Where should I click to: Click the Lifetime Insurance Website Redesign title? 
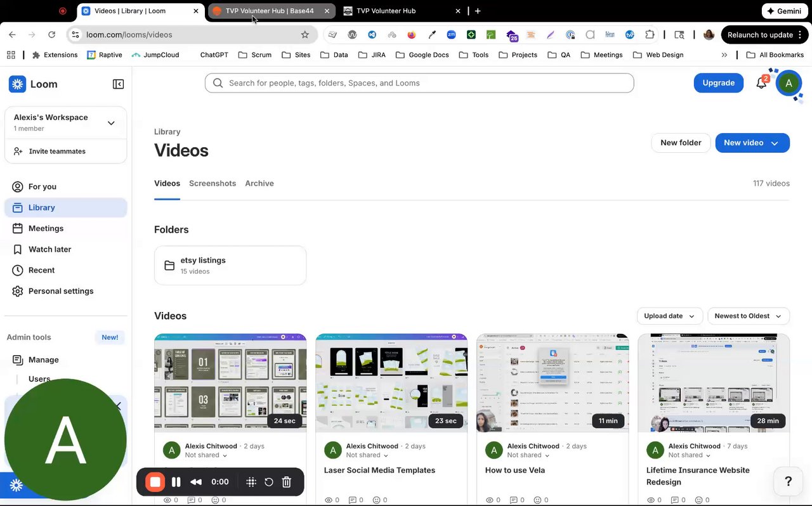698,476
